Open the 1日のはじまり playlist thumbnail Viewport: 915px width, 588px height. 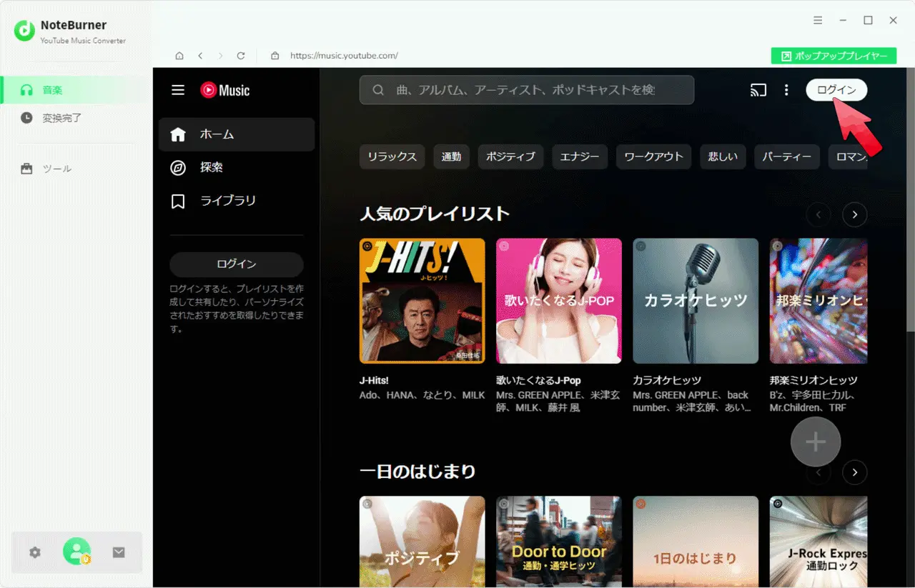click(x=696, y=542)
